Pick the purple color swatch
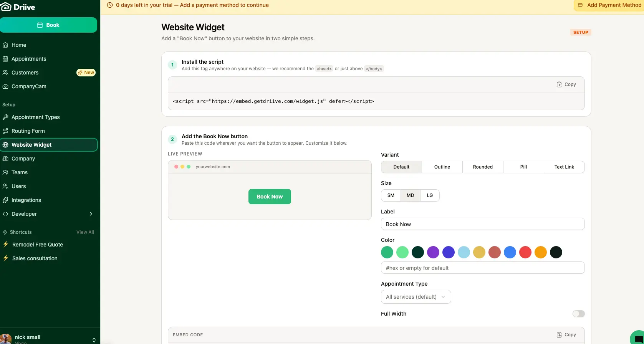The width and height of the screenshot is (644, 344). (x=433, y=252)
